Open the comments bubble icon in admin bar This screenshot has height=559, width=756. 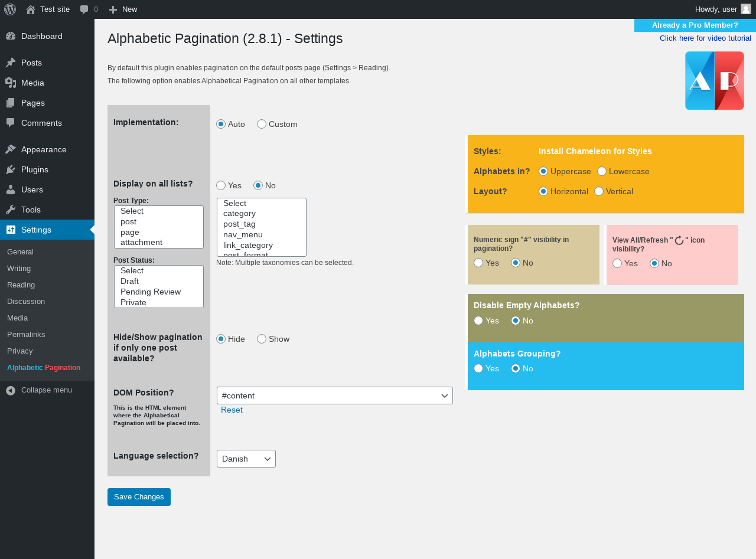click(84, 9)
